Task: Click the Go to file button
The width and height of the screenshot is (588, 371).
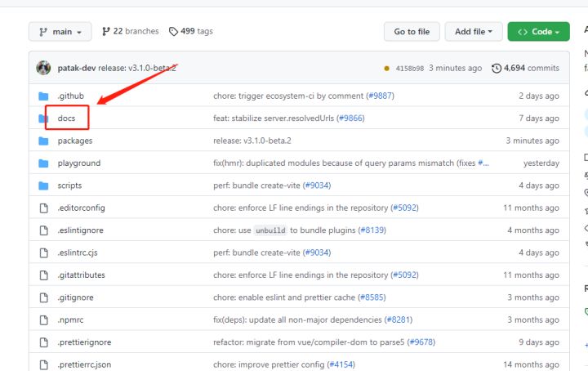Action: tap(412, 32)
